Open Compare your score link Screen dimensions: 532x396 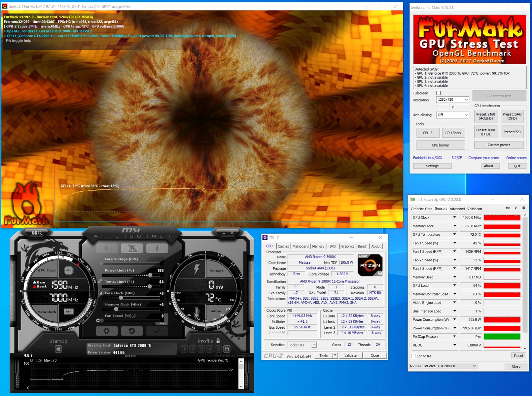[x=483, y=158]
